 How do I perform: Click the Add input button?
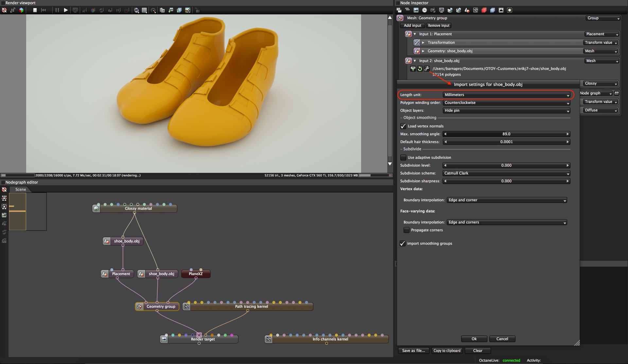[x=412, y=25]
